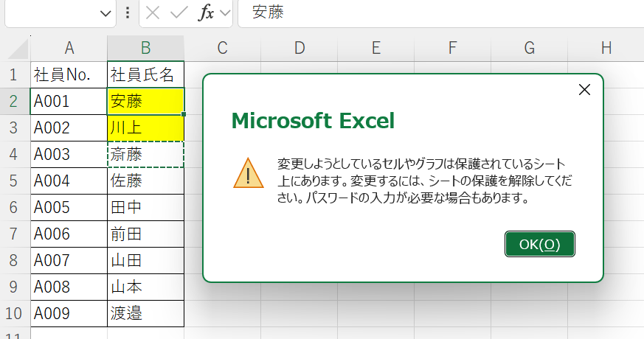This screenshot has height=339, width=644.
Task: Click cell A008
Action: click(x=69, y=287)
